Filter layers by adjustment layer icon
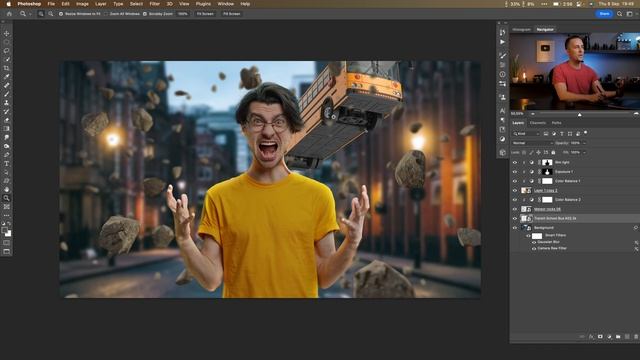 (x=554, y=133)
